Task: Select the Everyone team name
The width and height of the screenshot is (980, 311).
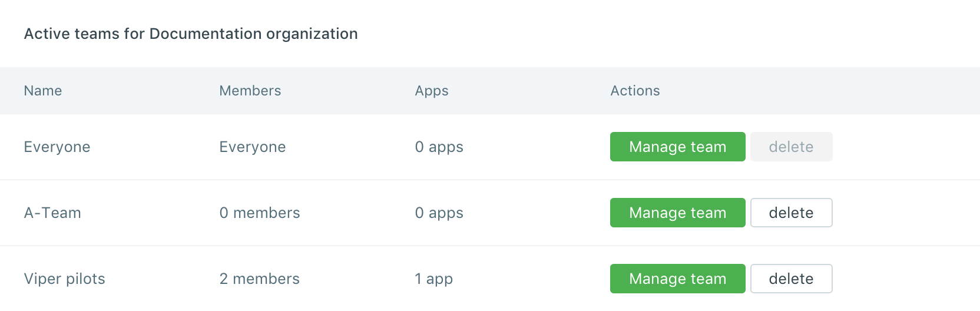Action: [57, 147]
